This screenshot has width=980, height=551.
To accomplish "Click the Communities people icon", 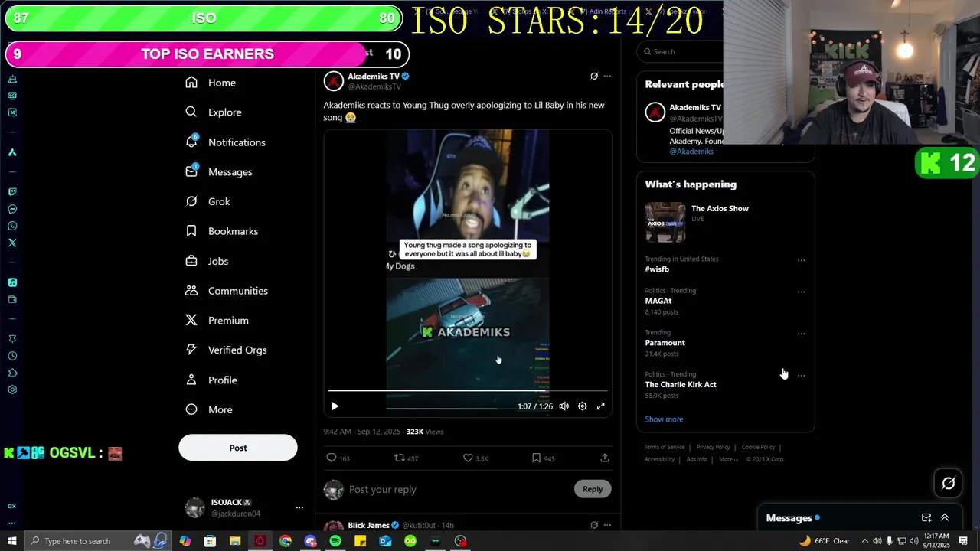I will (x=191, y=291).
